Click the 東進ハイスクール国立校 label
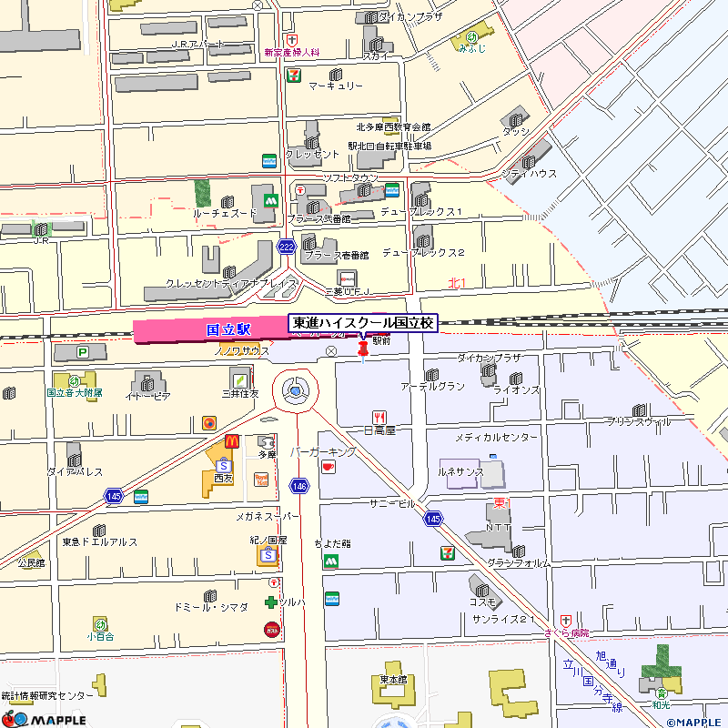 point(364,323)
